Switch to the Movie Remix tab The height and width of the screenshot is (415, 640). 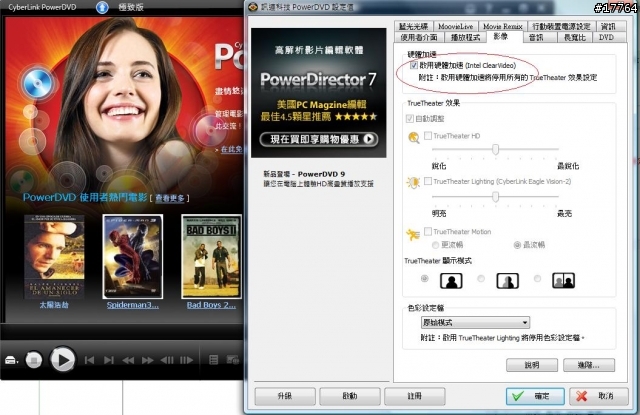coord(502,27)
